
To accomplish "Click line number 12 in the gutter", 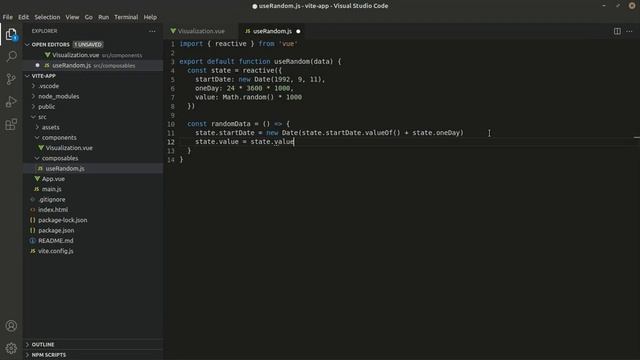I will point(171,142).
